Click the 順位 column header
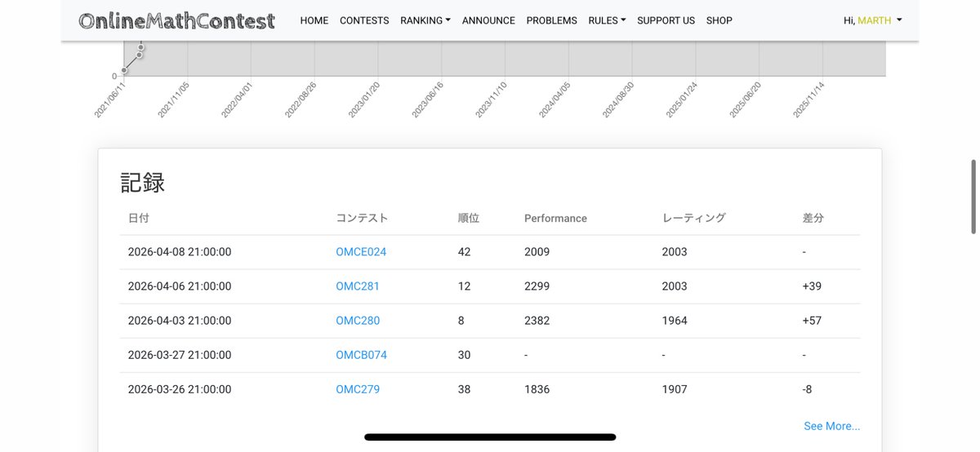Viewport: 980px width, 452px height. [x=469, y=218]
